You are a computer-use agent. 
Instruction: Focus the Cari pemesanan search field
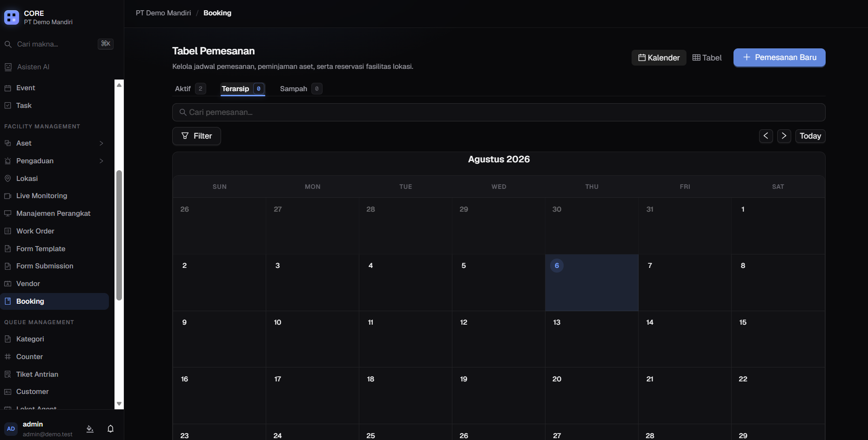coord(499,113)
